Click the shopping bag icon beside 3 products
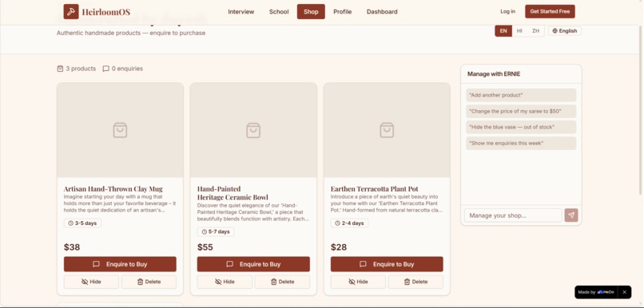Viewport: 644px width, 308px height. (60, 69)
